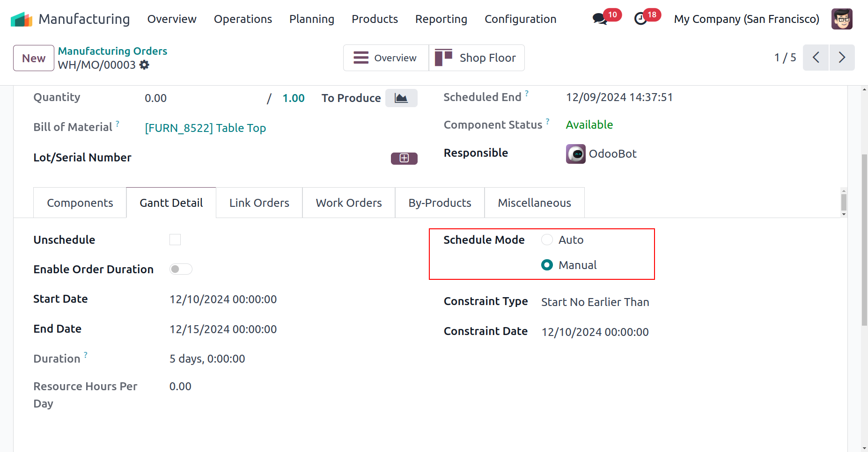Open the Reporting menu
This screenshot has height=452, width=868.
click(x=441, y=19)
